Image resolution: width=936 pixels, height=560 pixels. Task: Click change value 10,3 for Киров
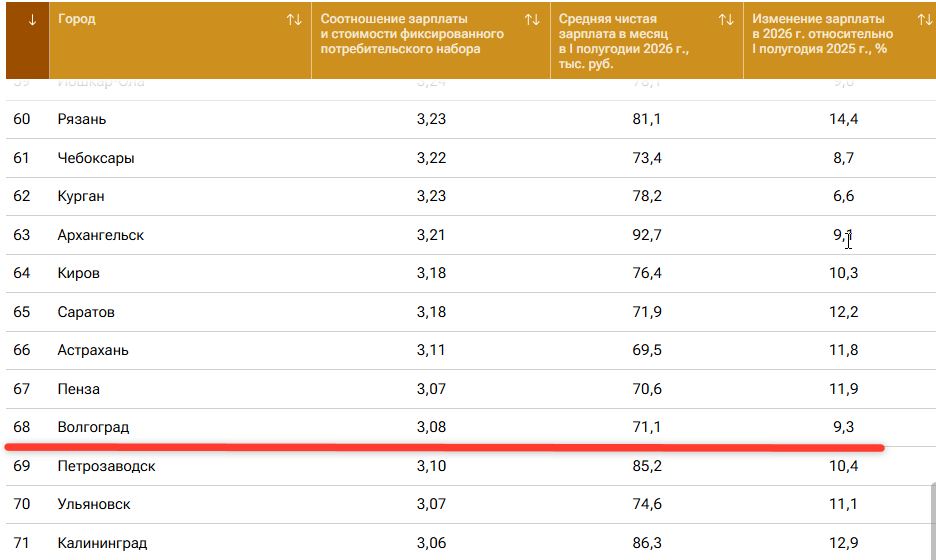[x=843, y=273]
